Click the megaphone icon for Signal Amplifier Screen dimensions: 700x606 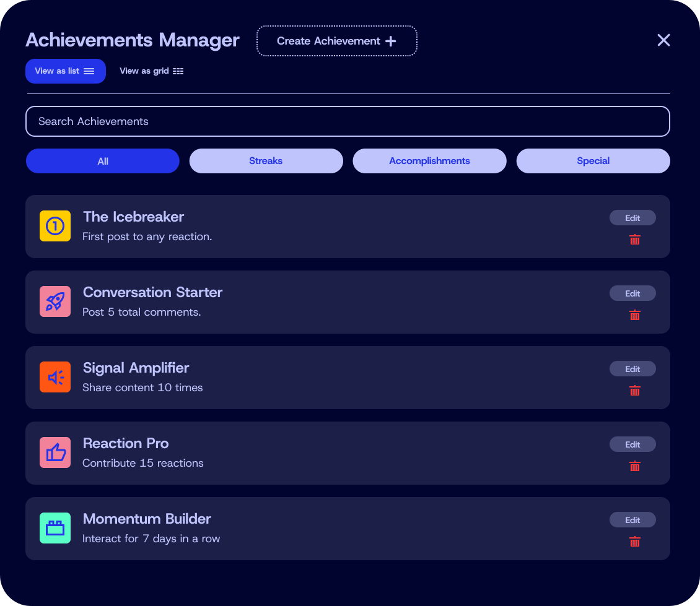(55, 377)
